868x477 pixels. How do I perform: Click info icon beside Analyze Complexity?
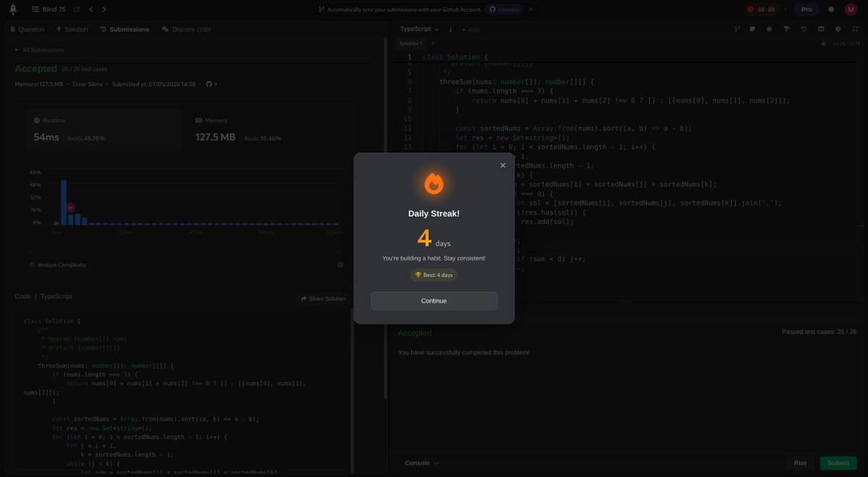[340, 265]
